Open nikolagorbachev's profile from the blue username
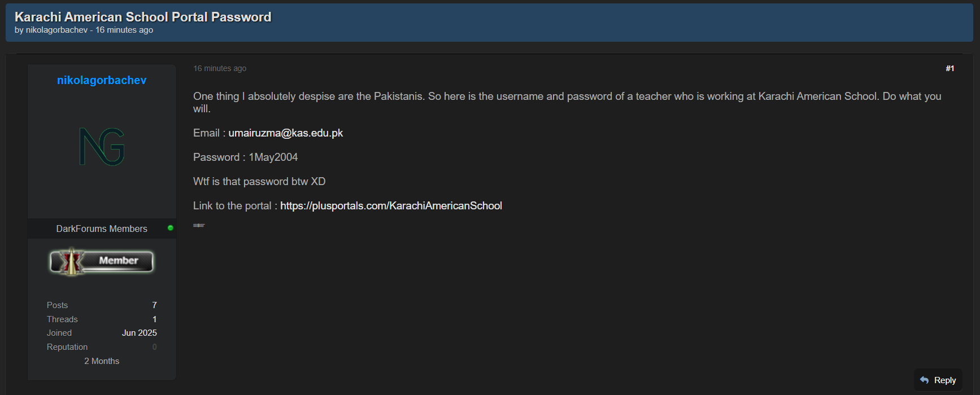Image resolution: width=980 pixels, height=395 pixels. [x=102, y=80]
